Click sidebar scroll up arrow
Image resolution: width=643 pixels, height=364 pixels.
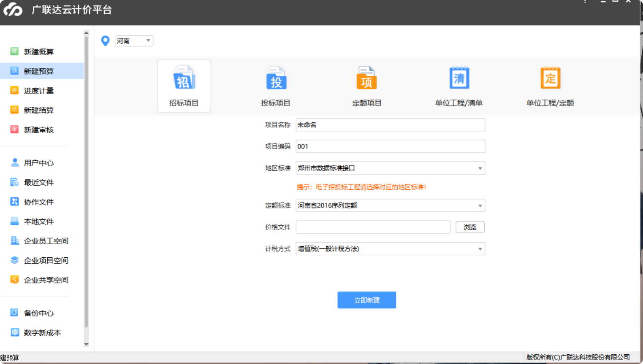86,32
